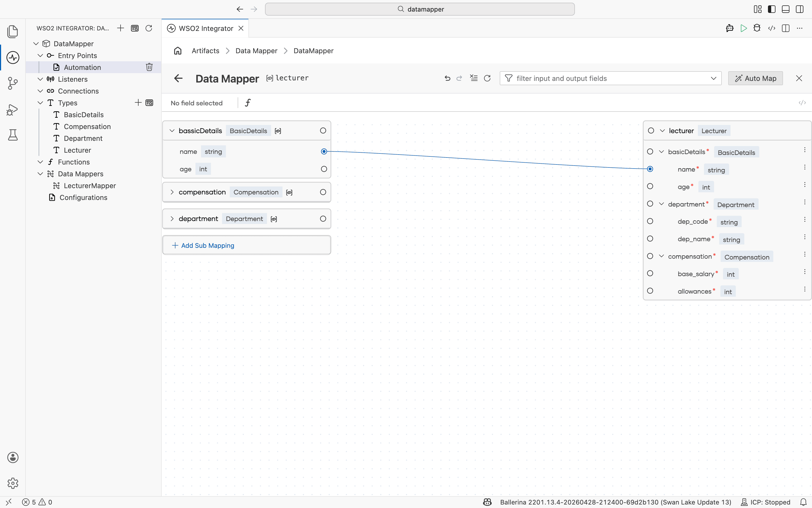This screenshot has height=508, width=812.
Task: Open notifications bell in status bar
Action: [803, 502]
